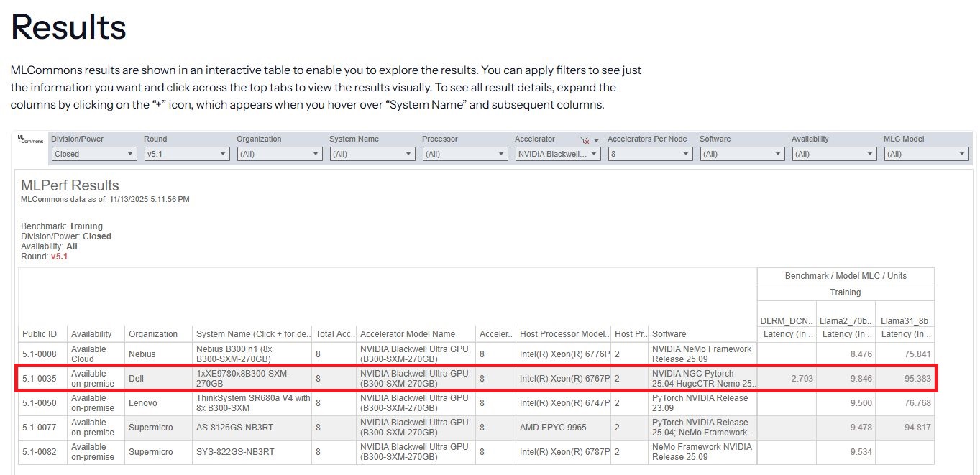Click the MLCommons logo icon
Viewport: 980px width, 475px height.
(x=31, y=139)
